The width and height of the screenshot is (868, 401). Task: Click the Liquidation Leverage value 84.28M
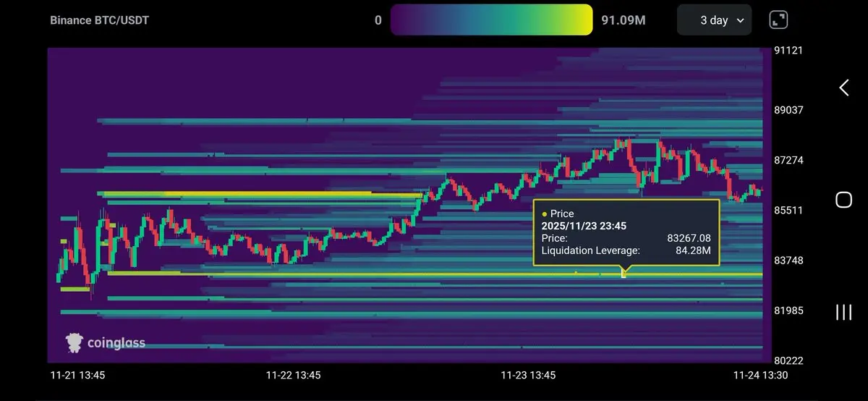693,251
